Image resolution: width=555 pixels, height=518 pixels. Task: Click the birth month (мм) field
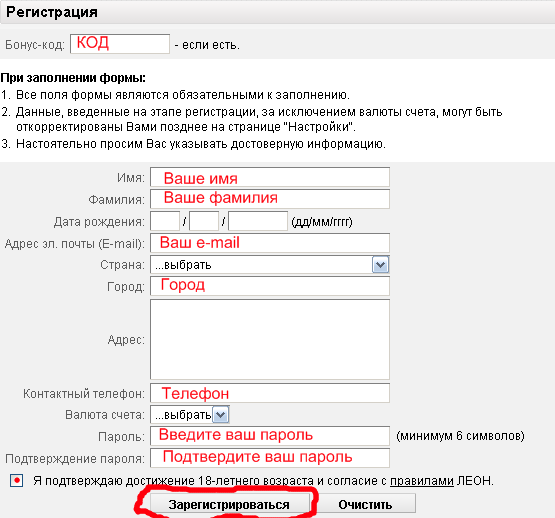tap(204, 221)
